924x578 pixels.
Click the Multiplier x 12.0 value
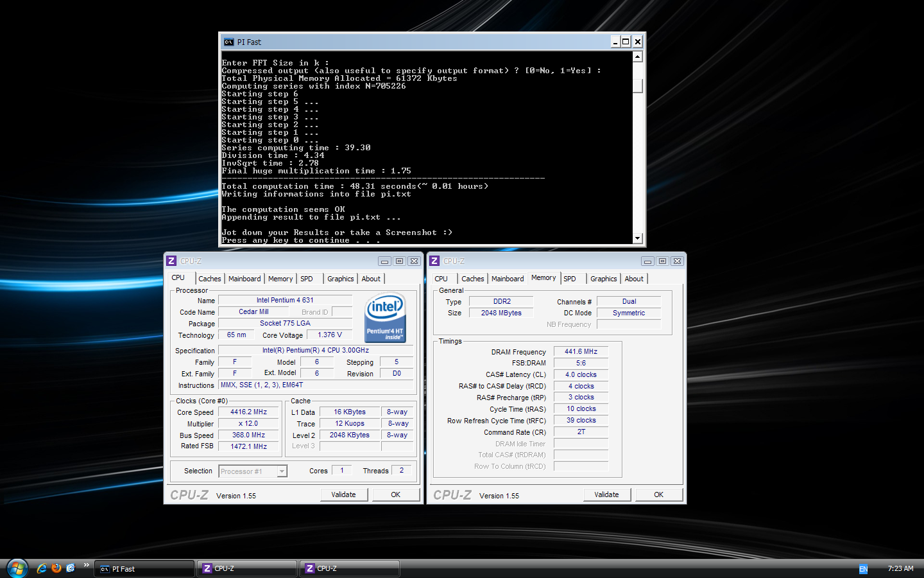point(249,424)
